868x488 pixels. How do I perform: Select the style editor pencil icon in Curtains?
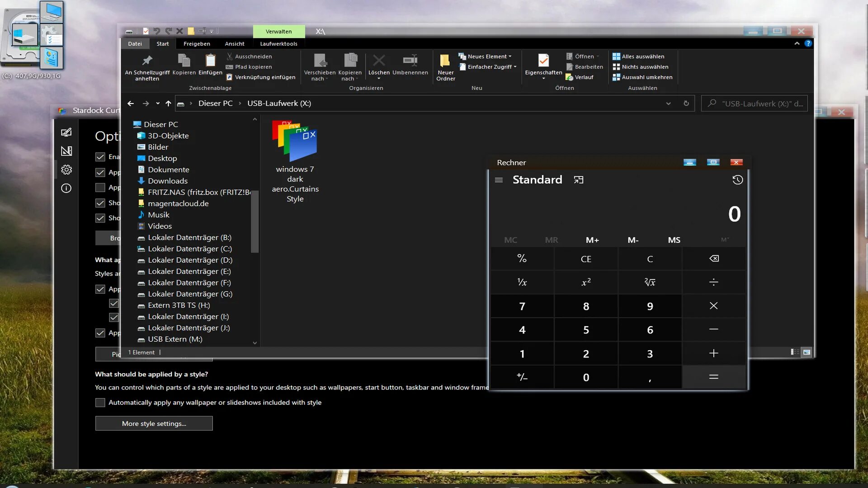[66, 132]
